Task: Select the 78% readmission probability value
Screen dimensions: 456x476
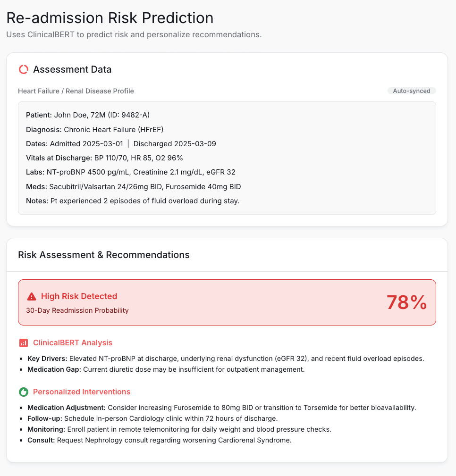Action: point(406,302)
